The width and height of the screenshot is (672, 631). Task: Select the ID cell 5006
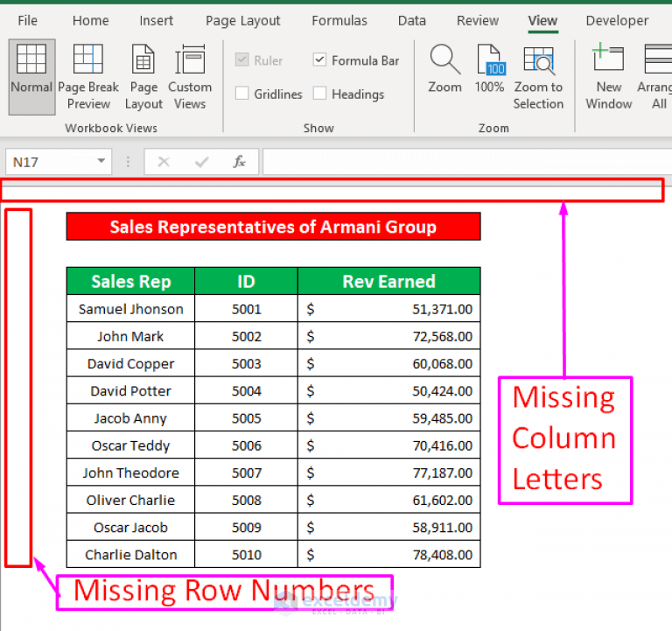(x=246, y=445)
